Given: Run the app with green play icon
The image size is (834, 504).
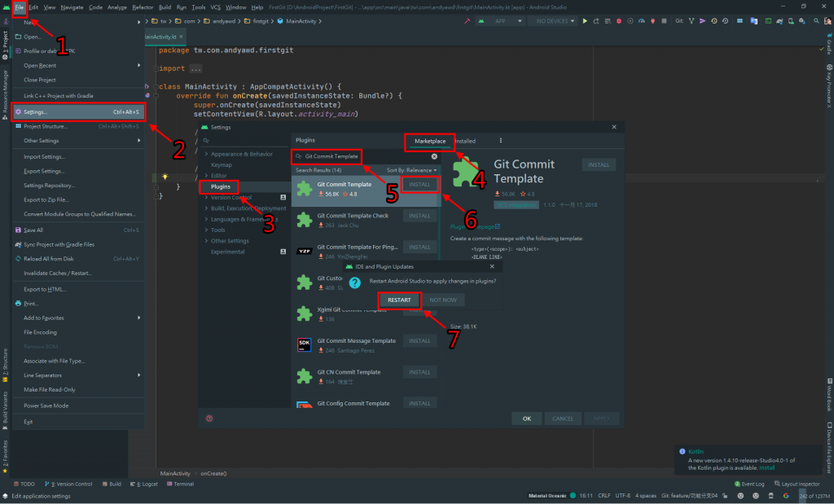Looking at the screenshot, I should coord(585,21).
